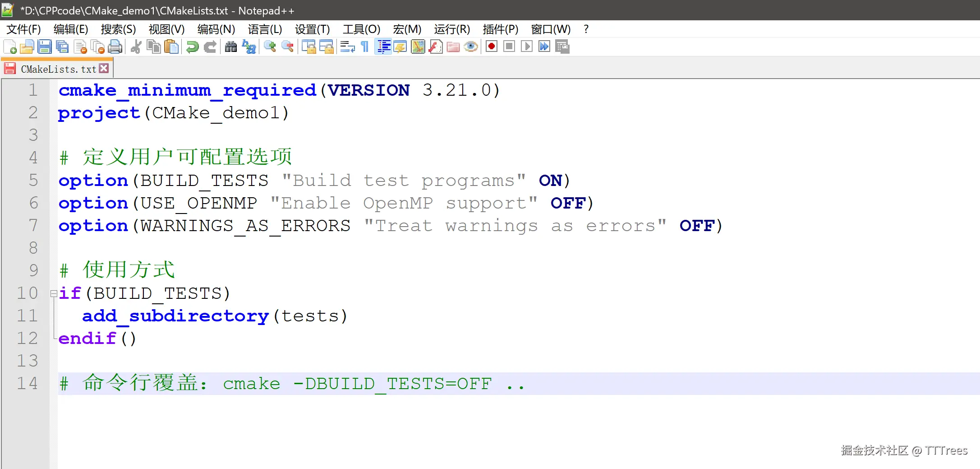The width and height of the screenshot is (980, 469).
Task: Save the file with the floppy disk icon
Action: 45,46
